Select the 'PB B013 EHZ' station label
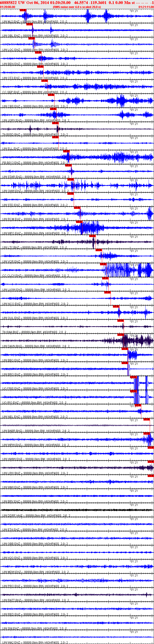Image resolution: width=154 pixels, height=644 pixels. (11, 163)
